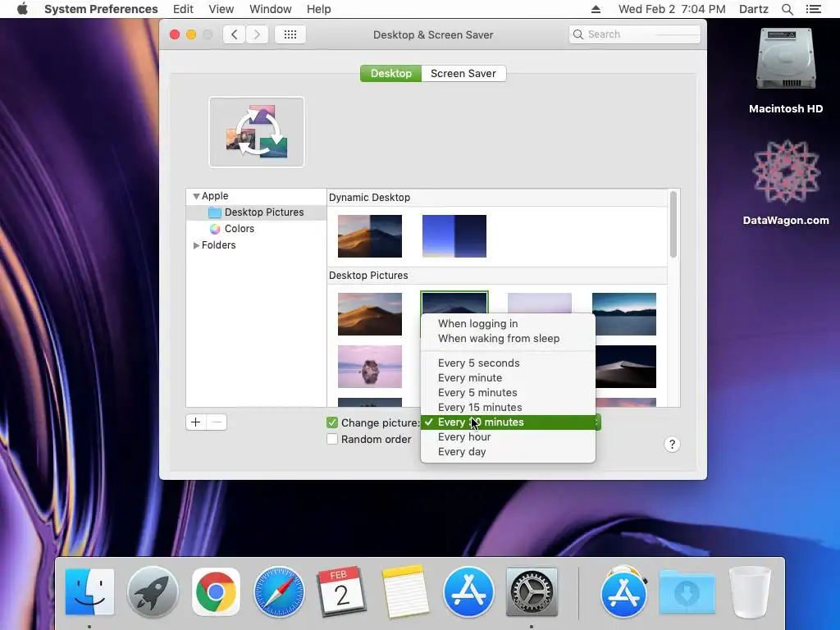Viewport: 840px width, 630px height.
Task: Choose Every hour interval
Action: 508,437
